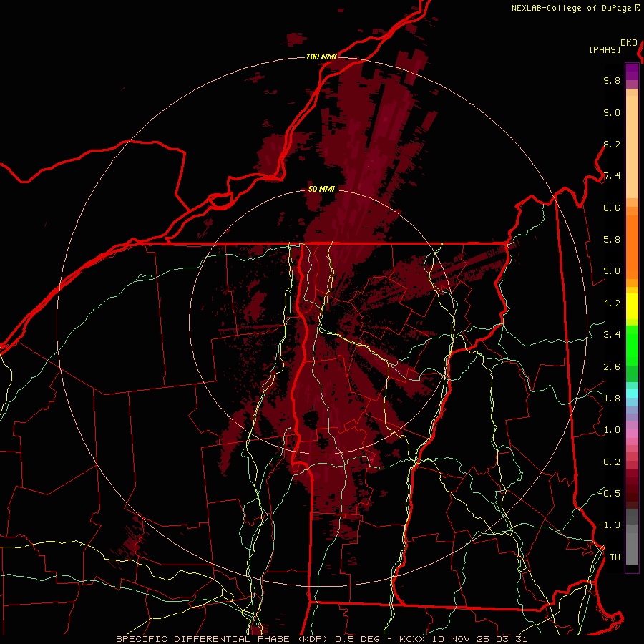Click the 3.4 value on color scale
Screen dimensions: 644x644
[x=612, y=335]
